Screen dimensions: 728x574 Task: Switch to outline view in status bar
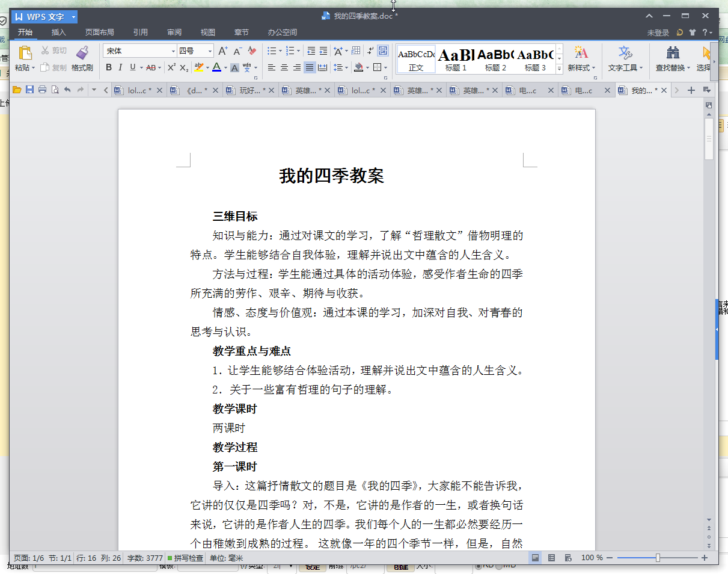(551, 558)
